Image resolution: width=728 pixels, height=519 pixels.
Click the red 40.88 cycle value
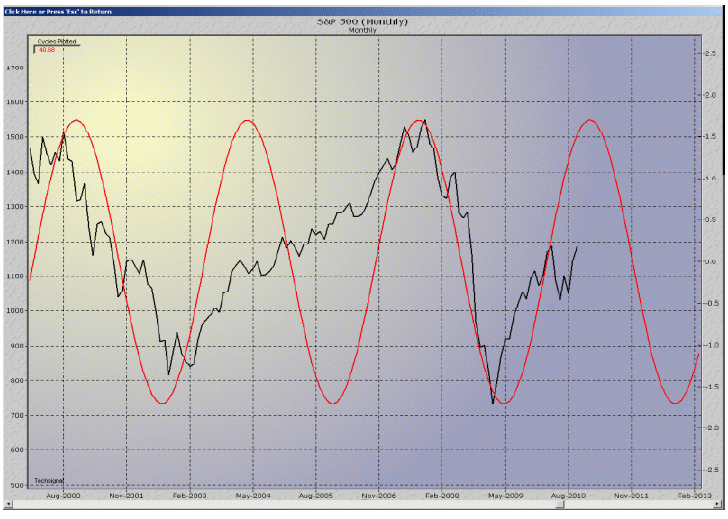point(47,49)
